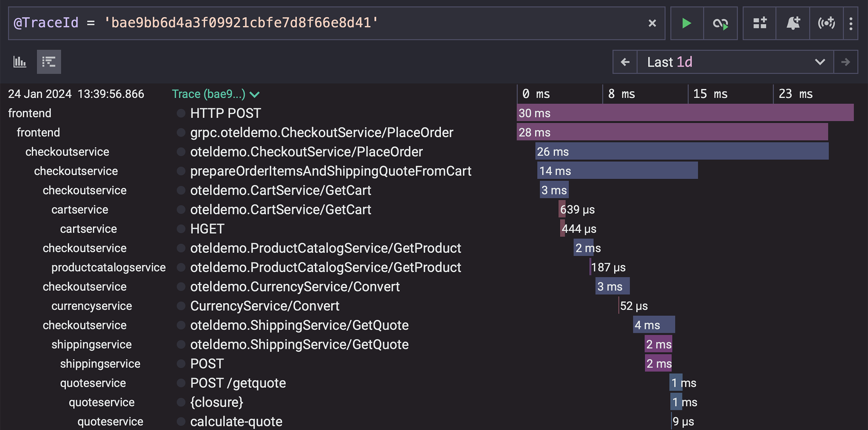
Task: Go to next time range arrow
Action: click(x=846, y=62)
